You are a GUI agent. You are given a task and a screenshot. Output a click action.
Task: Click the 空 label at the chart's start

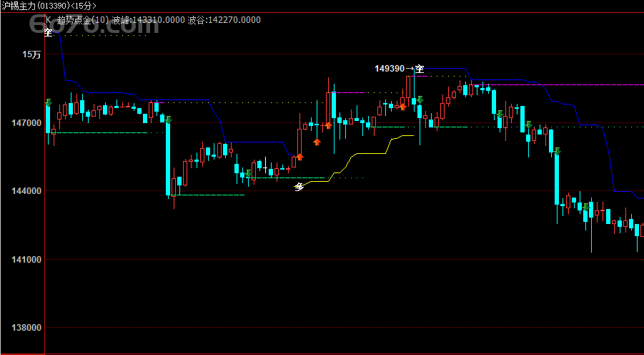click(49, 32)
